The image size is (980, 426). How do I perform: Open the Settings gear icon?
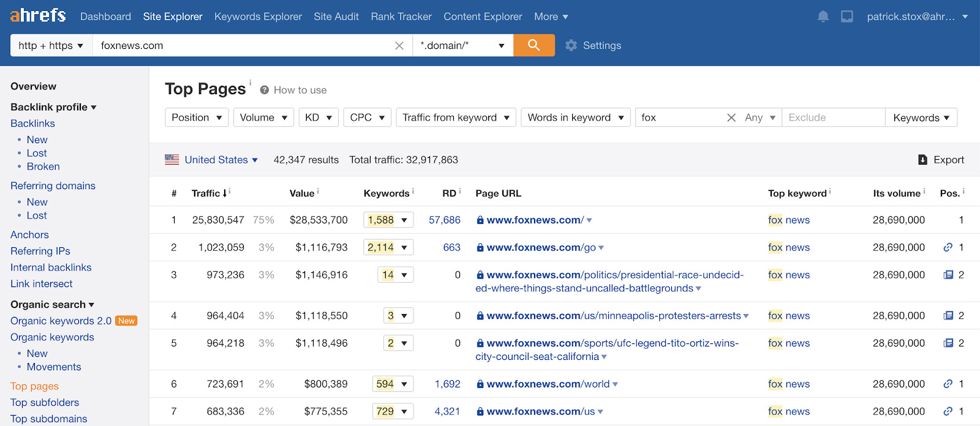click(x=571, y=45)
